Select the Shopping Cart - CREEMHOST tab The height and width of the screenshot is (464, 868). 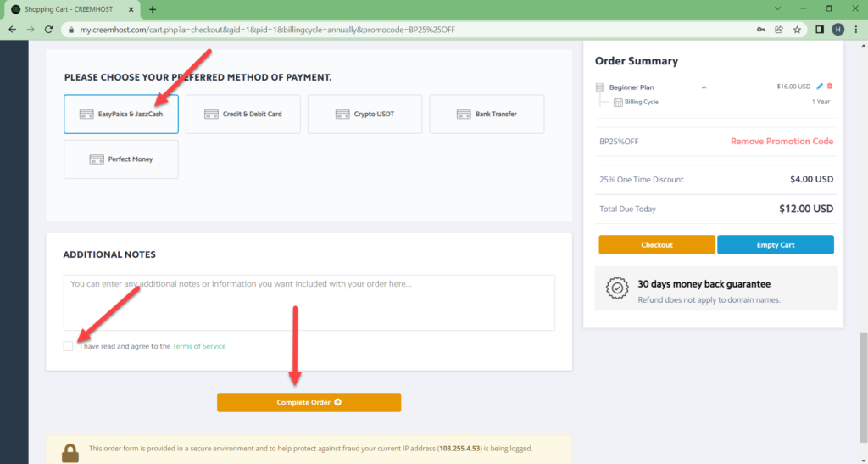[73, 10]
